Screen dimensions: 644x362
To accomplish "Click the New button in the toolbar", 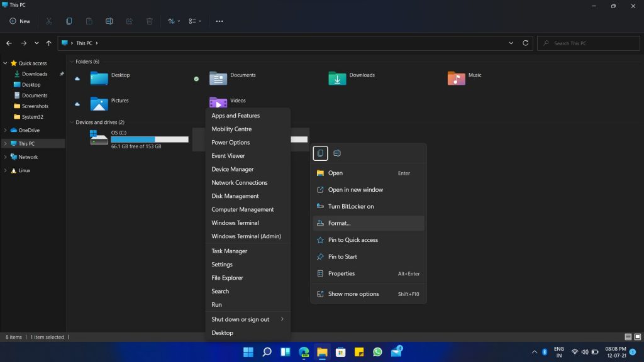I will pos(19,21).
